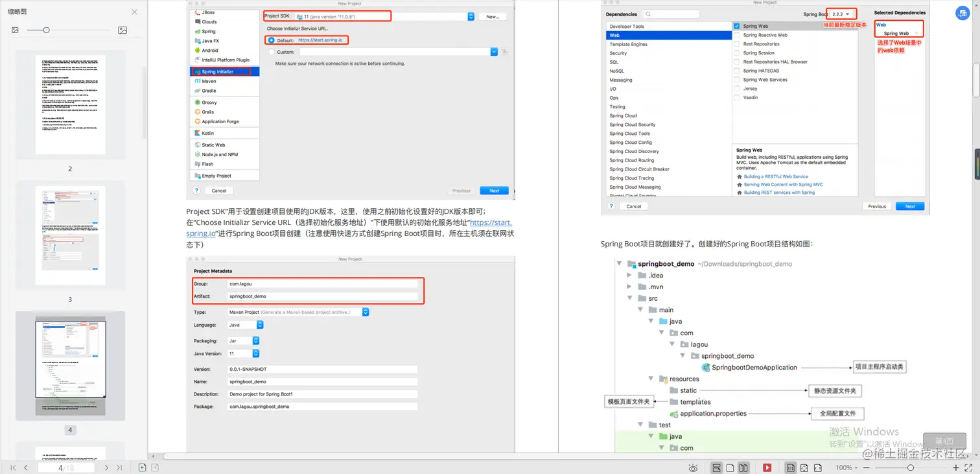This screenshot has width=980, height=474.
Task: Select the Default URL radio button
Action: pos(271,40)
